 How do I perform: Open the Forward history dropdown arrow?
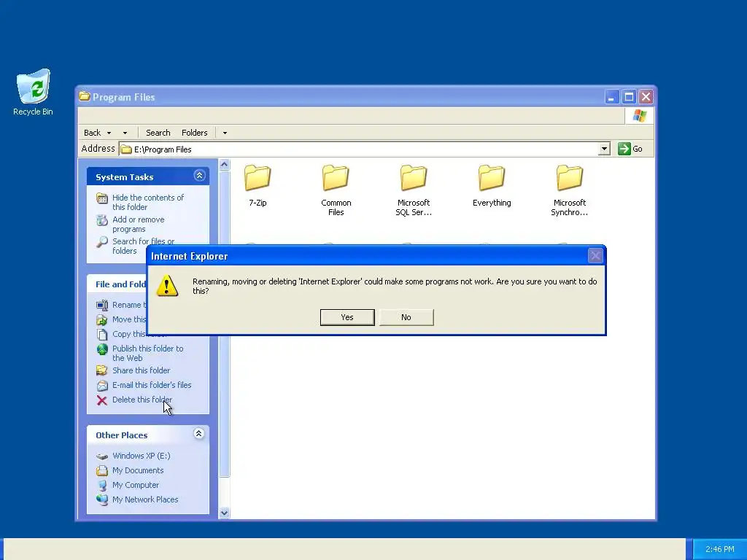(x=125, y=133)
